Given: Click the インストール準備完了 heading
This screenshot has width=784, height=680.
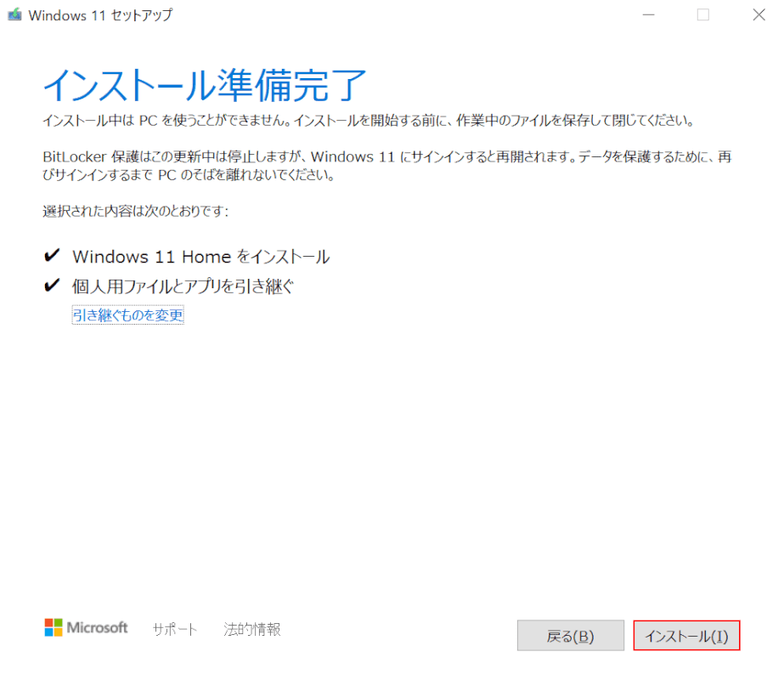Looking at the screenshot, I should tap(205, 86).
